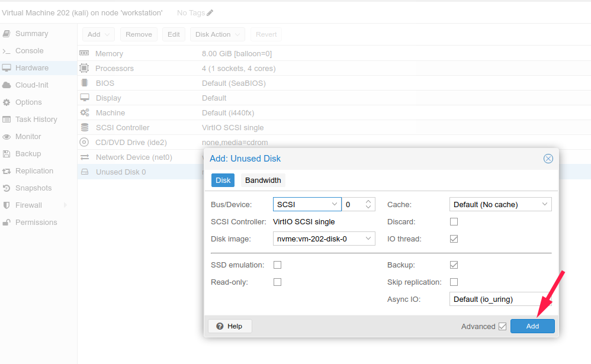
Task: Click the blue Add button
Action: (x=532, y=326)
